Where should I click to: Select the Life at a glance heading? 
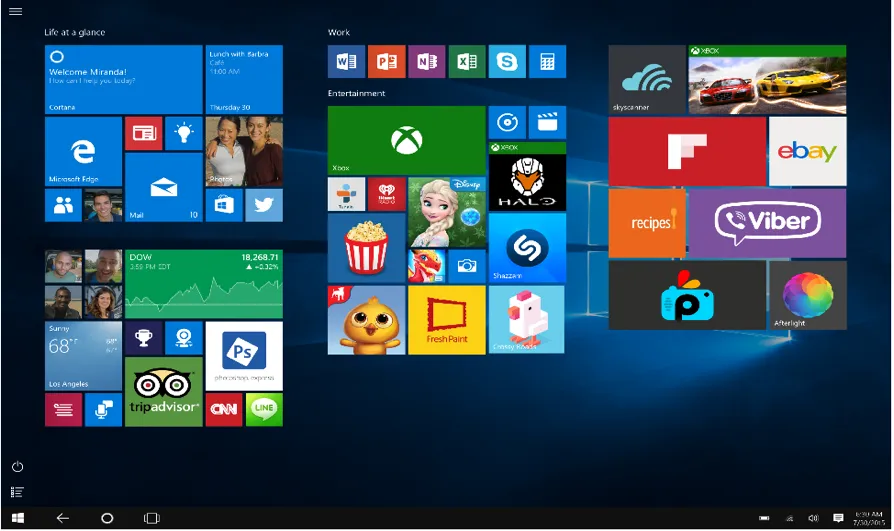pos(75,33)
